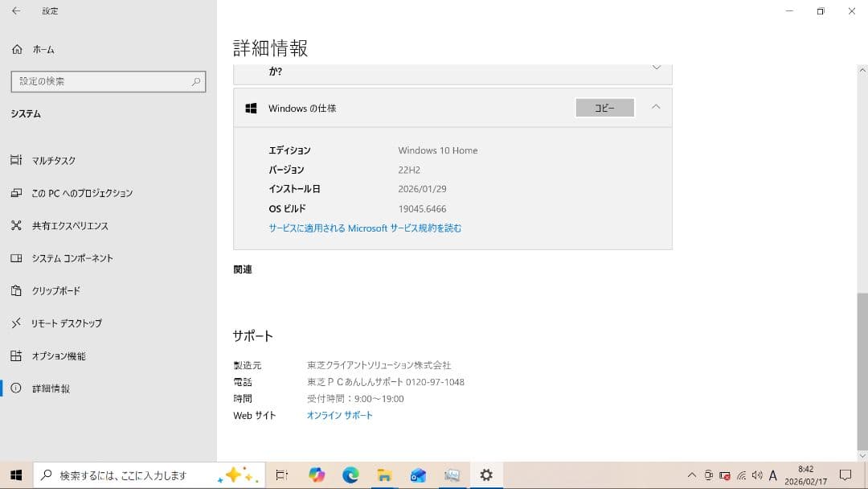Open オプション機能 settings

click(108, 356)
